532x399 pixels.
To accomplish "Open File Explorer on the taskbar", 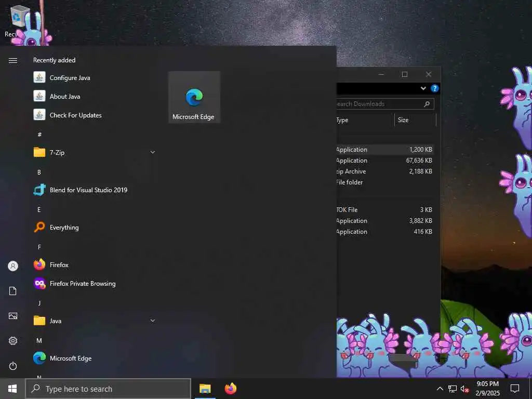I will pos(205,389).
